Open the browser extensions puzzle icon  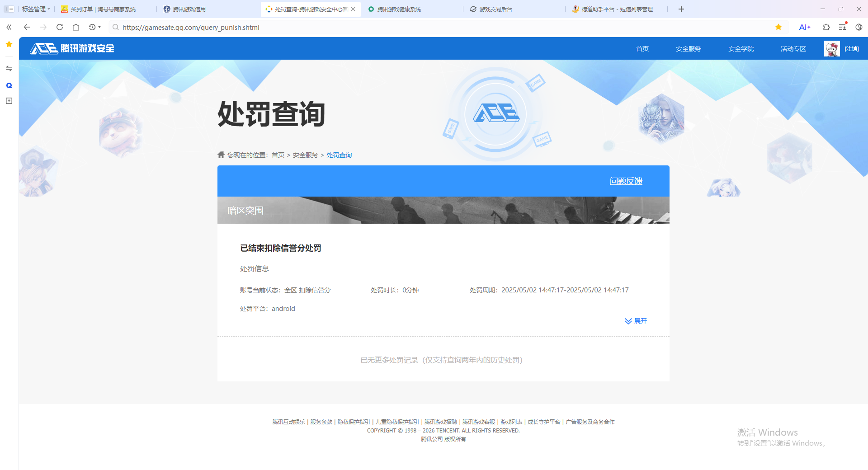[826, 27]
